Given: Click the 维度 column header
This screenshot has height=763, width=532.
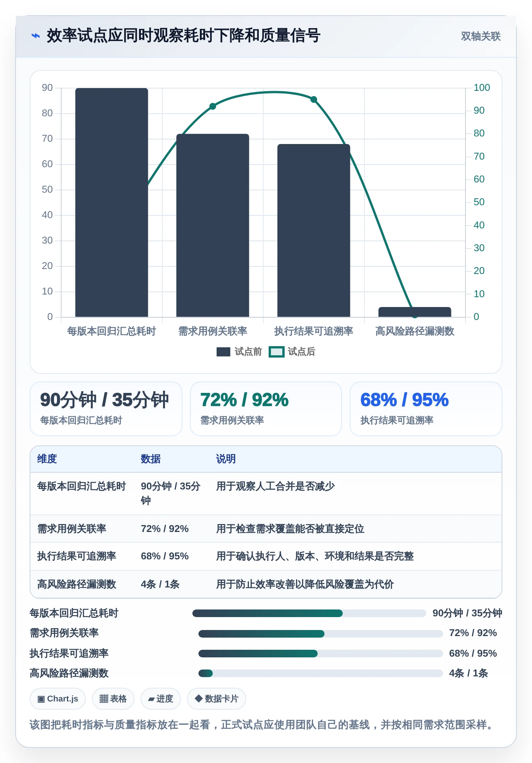Looking at the screenshot, I should [47, 459].
